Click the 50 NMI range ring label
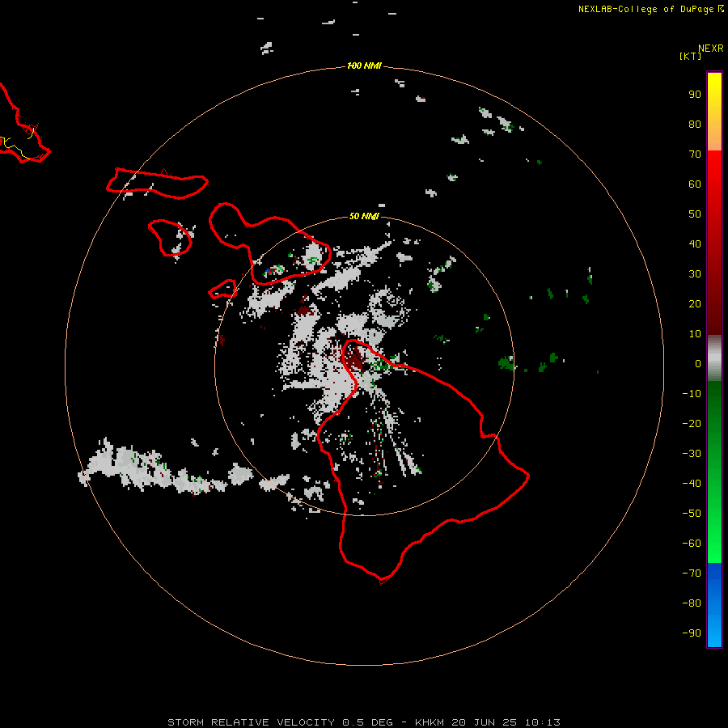728x728 pixels. (364, 216)
